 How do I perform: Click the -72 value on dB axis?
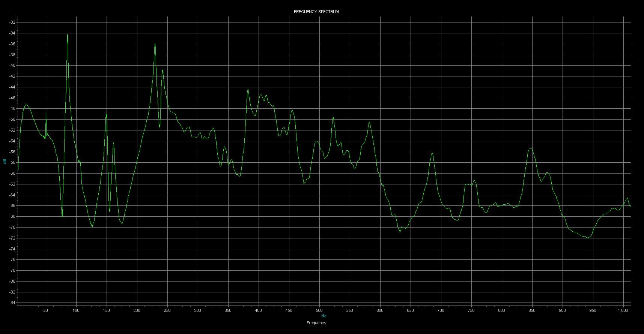(x=12, y=238)
